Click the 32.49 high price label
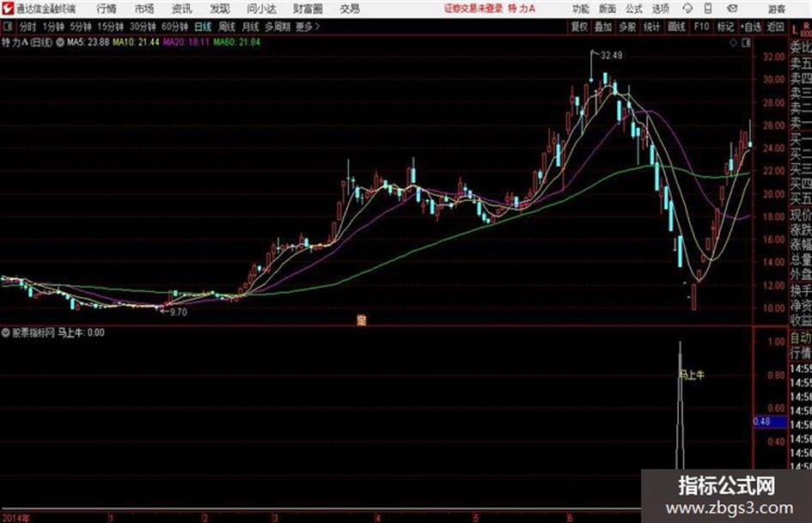 (x=612, y=56)
